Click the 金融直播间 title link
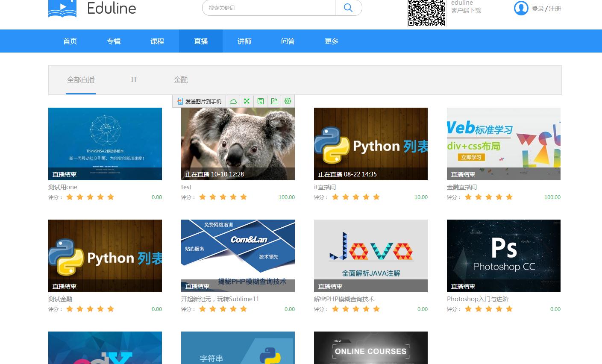This screenshot has width=602, height=364. coord(462,187)
